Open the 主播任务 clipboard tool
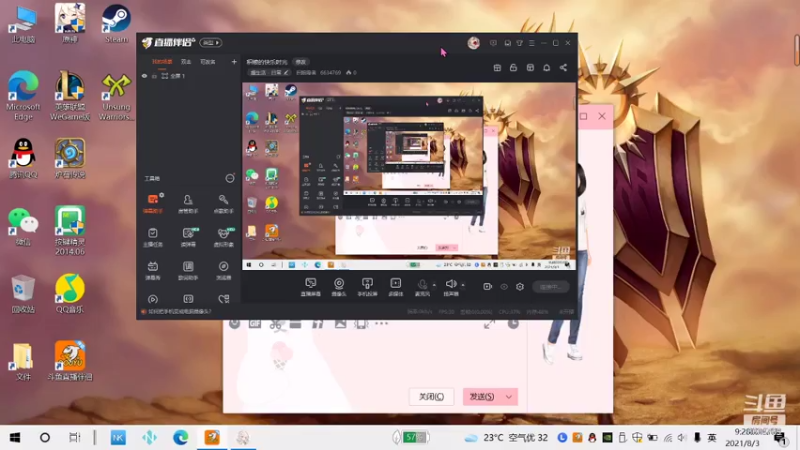 tap(153, 237)
